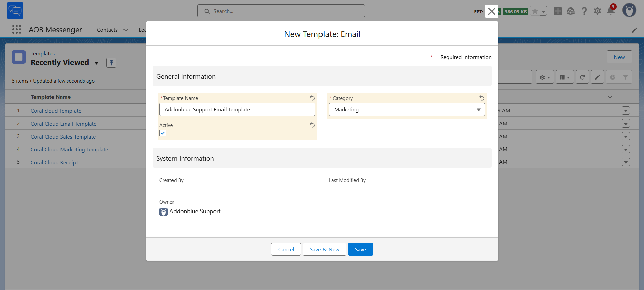The image size is (644, 290).
Task: Click the AOB Messenger app logo
Action: point(15,11)
